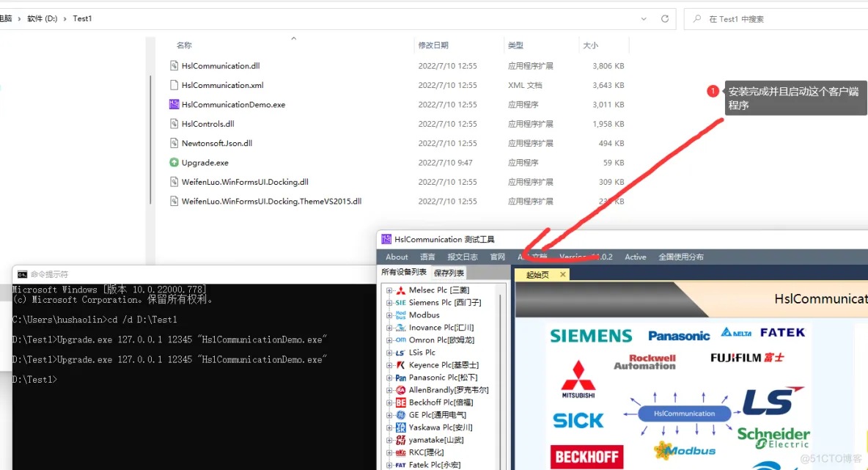The height and width of the screenshot is (470, 868).
Task: Click the Panasonic Plc Pan icon
Action: click(x=401, y=378)
